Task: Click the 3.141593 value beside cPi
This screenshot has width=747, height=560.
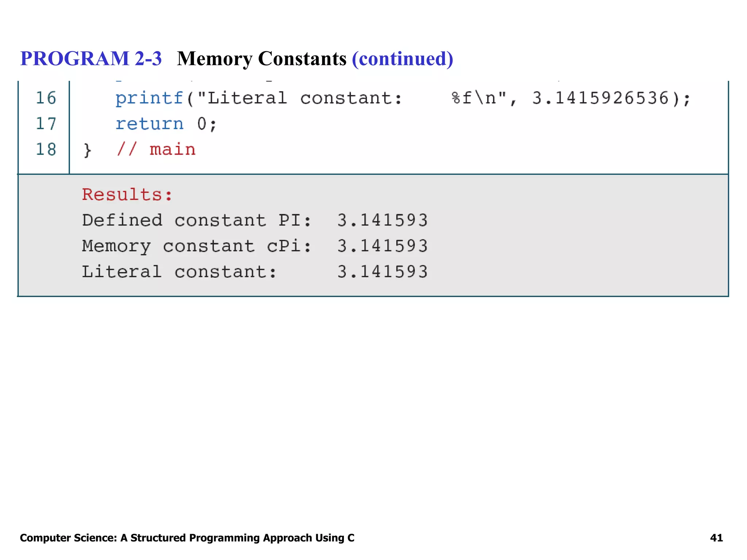Action: coord(382,246)
